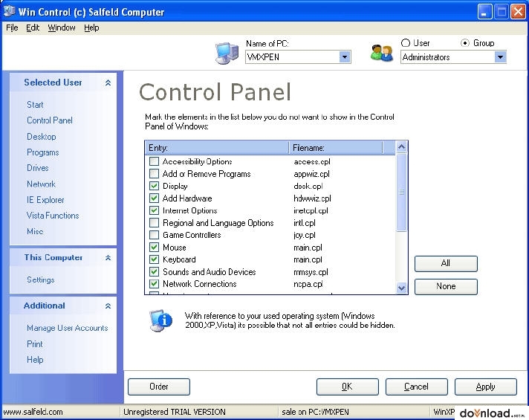
Task: Click the Print sidebar link
Action: tap(35, 344)
